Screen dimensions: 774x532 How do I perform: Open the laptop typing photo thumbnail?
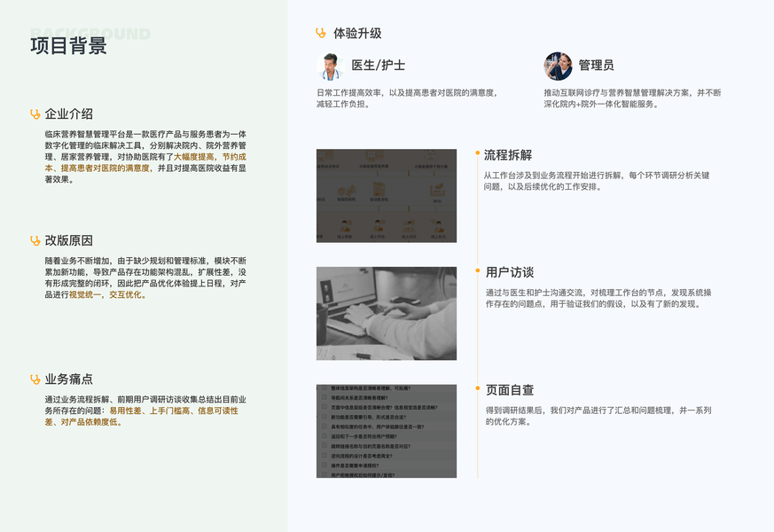[387, 313]
